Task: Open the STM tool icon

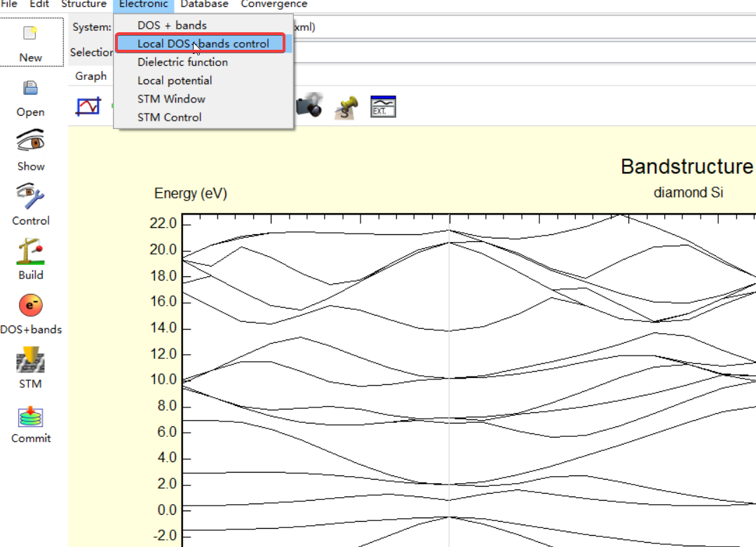Action: 30,360
